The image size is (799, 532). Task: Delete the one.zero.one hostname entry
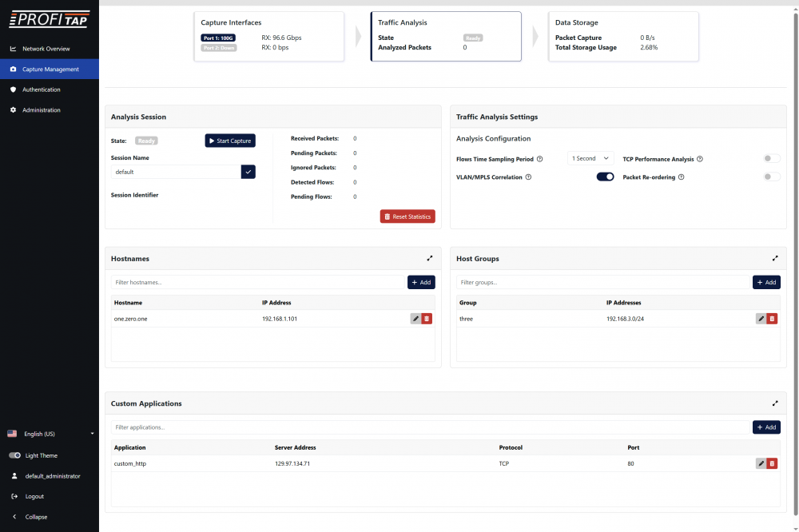click(x=427, y=319)
